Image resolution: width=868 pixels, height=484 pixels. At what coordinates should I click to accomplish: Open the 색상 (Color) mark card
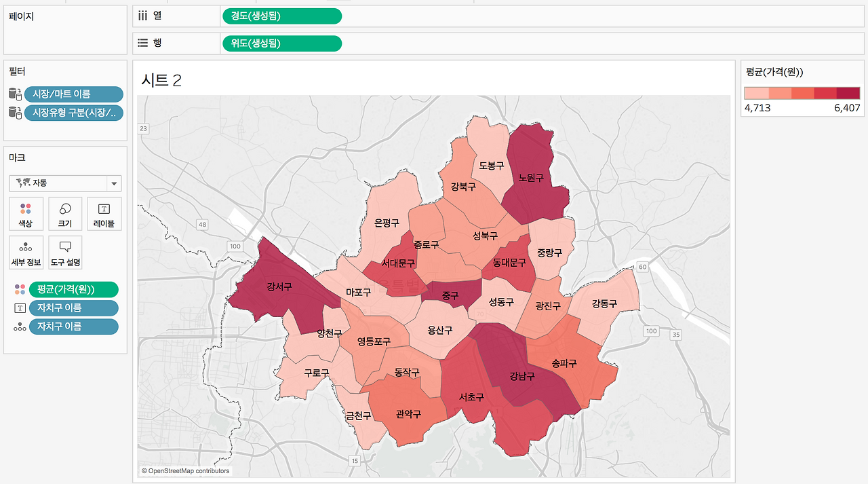pyautogui.click(x=26, y=214)
